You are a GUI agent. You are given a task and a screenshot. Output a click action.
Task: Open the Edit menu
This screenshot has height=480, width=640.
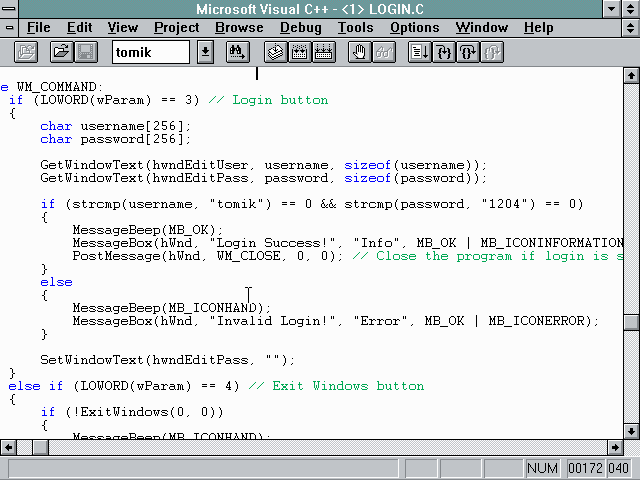coord(79,28)
